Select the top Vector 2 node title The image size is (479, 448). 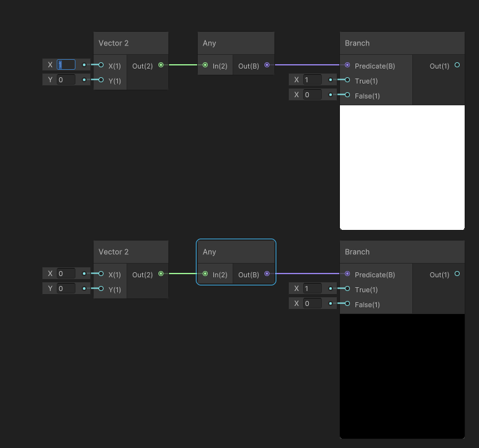[x=114, y=43]
